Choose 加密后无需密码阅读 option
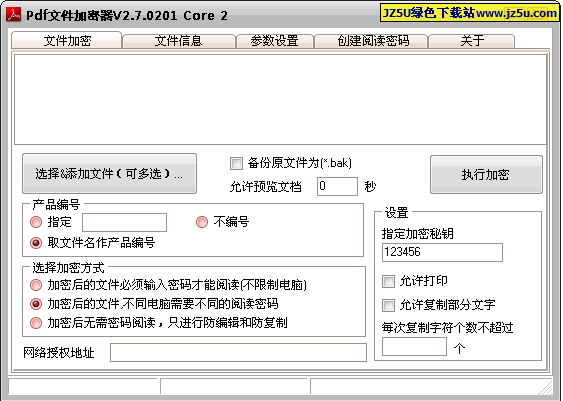 [36, 323]
